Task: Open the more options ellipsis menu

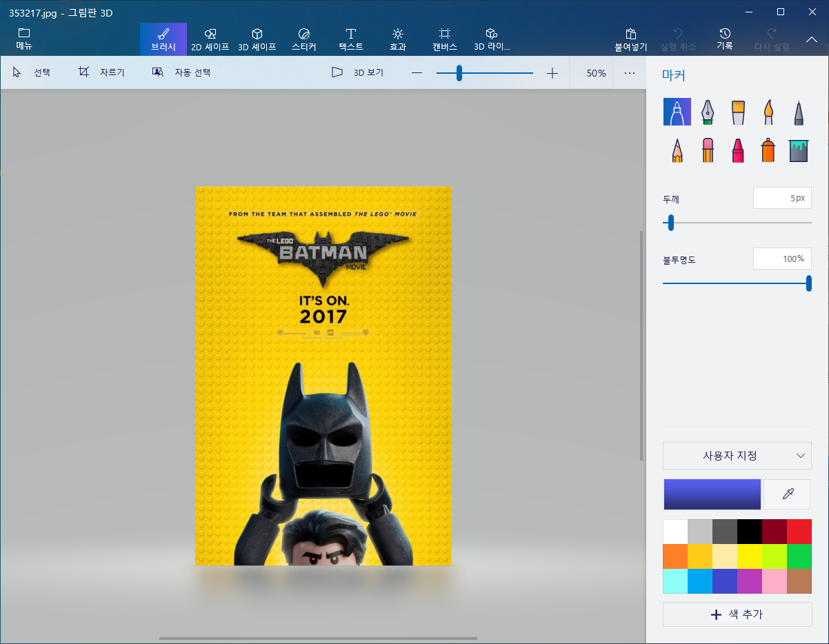Action: point(630,72)
